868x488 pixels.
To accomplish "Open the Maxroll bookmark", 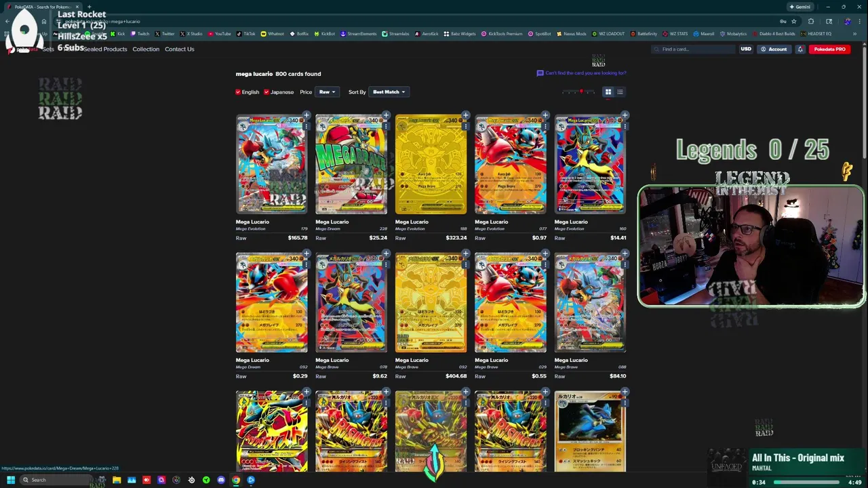I will point(705,34).
